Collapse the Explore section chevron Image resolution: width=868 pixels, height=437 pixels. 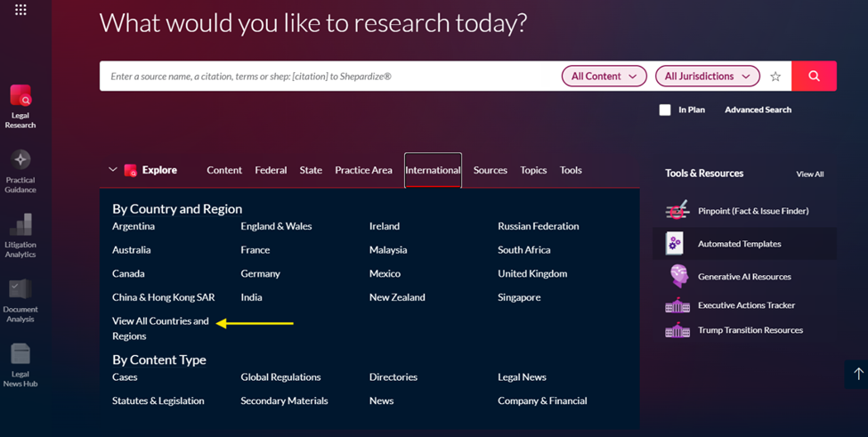[x=113, y=170]
